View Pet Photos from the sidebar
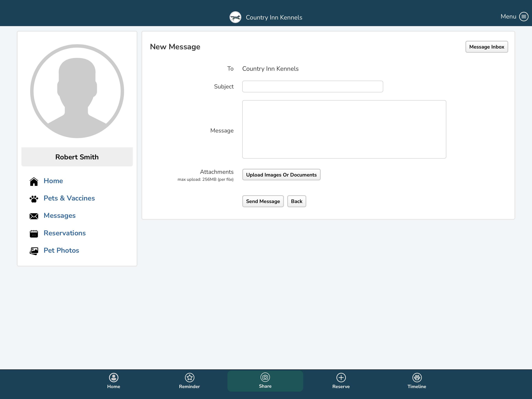 pos(61,250)
